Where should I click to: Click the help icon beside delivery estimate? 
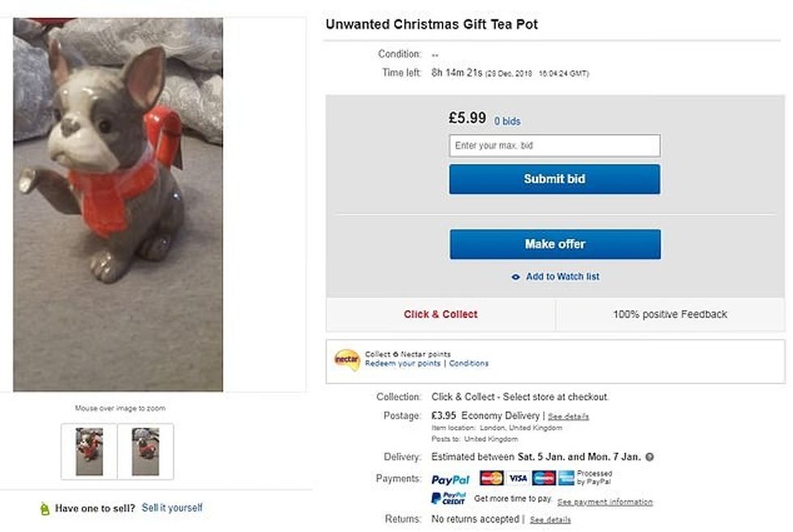coord(650,457)
